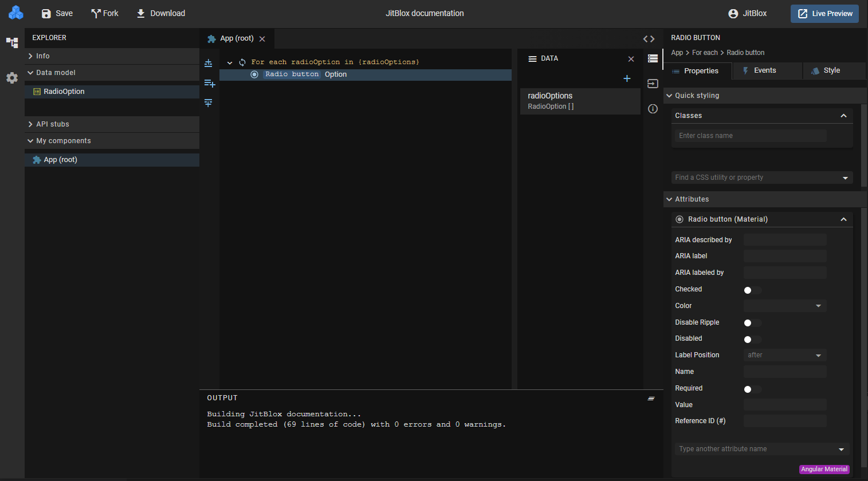
Task: Click the App (root) component puzzle icon
Action: (x=37, y=160)
